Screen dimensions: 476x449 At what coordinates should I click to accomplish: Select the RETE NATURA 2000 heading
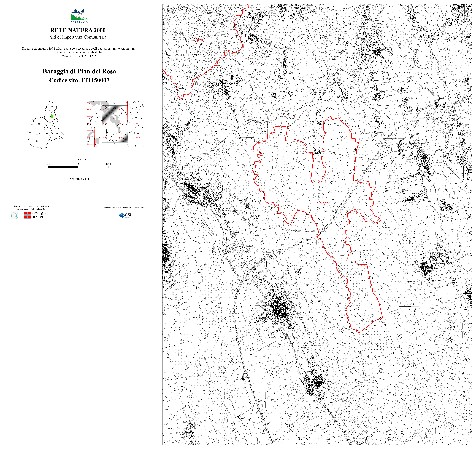[78, 30]
